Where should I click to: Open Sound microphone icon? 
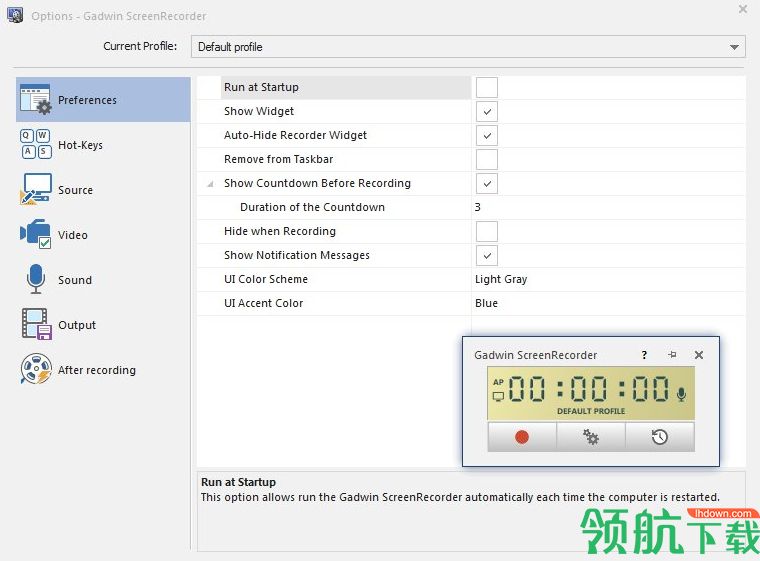pyautogui.click(x=35, y=279)
